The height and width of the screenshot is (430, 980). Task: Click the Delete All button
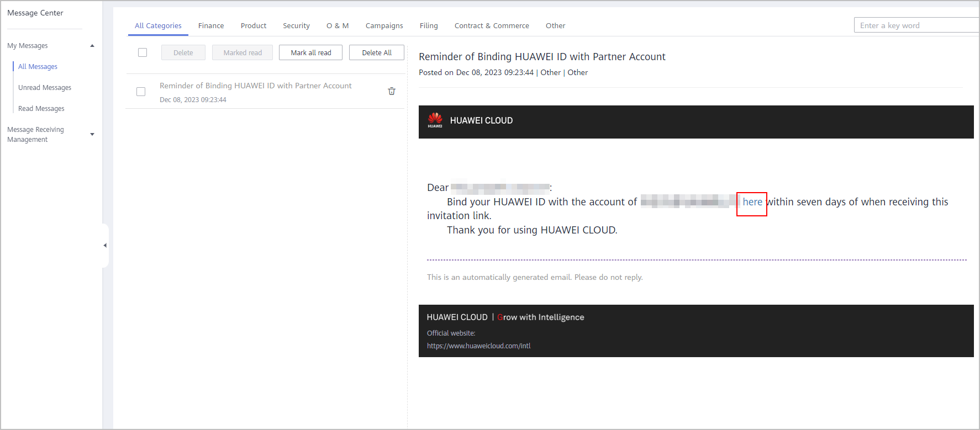click(377, 52)
